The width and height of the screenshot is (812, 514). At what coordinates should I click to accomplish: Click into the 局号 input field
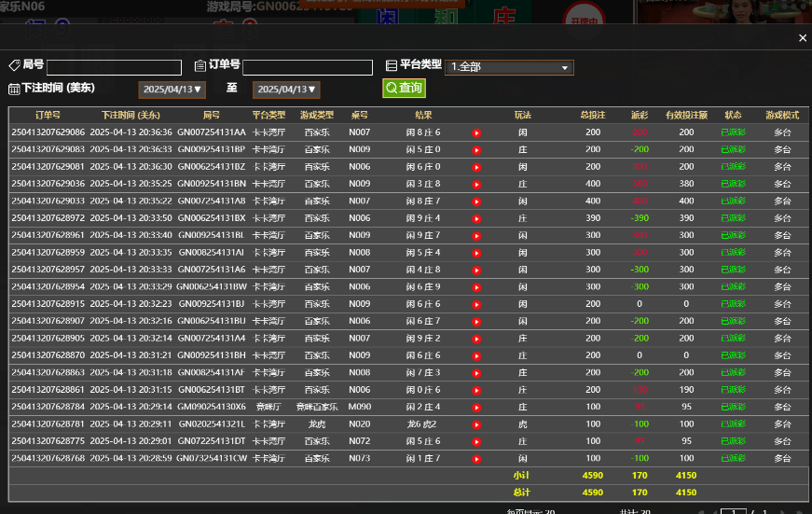[x=114, y=67]
